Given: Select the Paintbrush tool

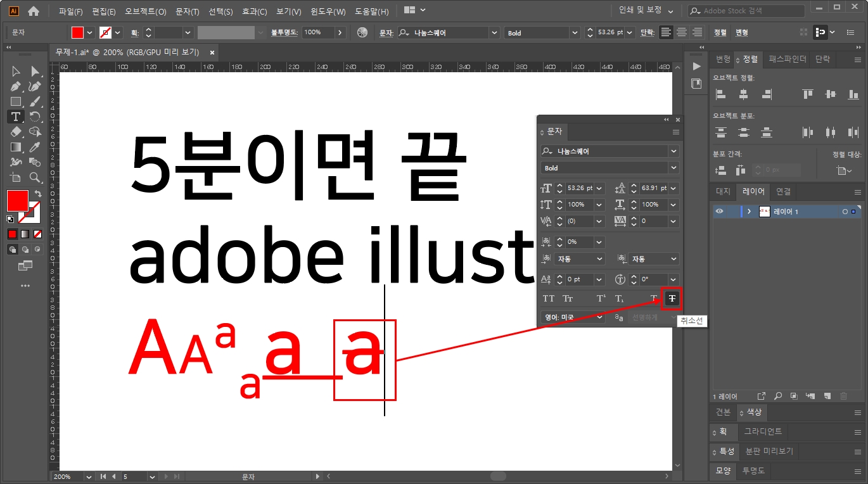Looking at the screenshot, I should [35, 101].
